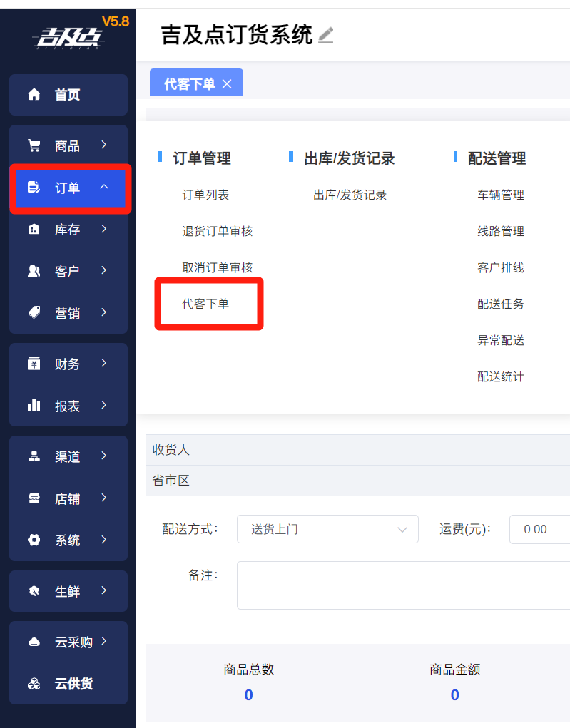Image resolution: width=570 pixels, height=728 pixels.
Task: Edit system title via pencil icon
Action: tap(326, 34)
